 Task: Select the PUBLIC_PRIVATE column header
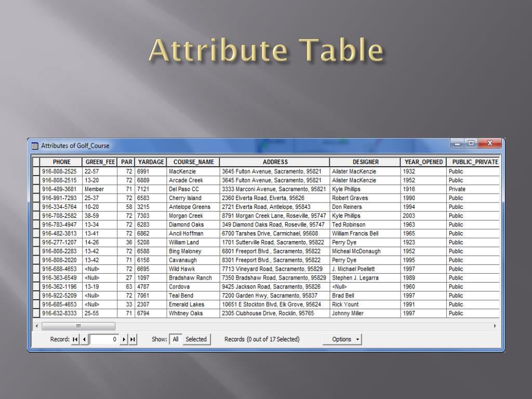pos(474,162)
